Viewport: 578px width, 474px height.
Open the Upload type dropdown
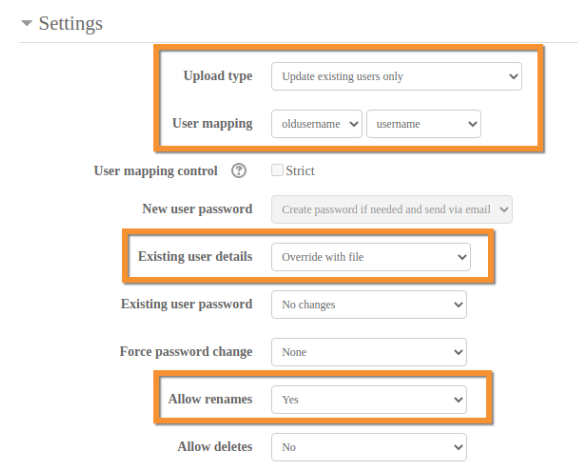pos(396,76)
